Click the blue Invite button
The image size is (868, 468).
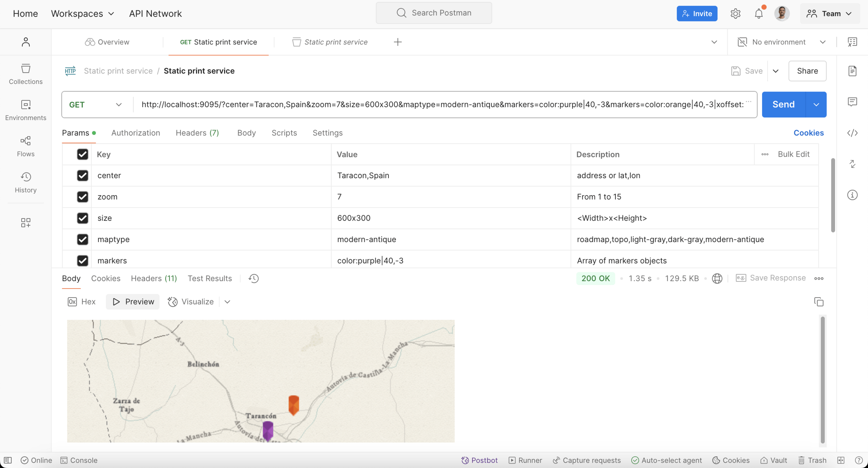697,14
